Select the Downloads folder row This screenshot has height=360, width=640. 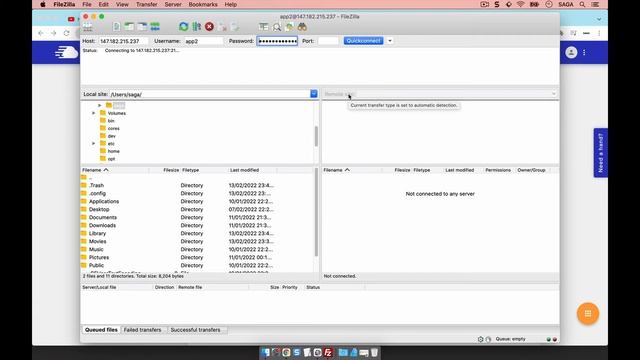[x=198, y=225]
